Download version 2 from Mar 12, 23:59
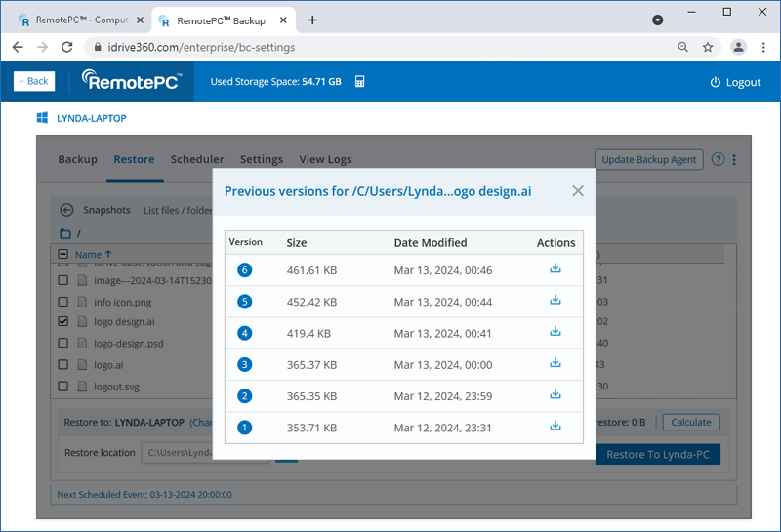Image resolution: width=781 pixels, height=532 pixels. 555,394
